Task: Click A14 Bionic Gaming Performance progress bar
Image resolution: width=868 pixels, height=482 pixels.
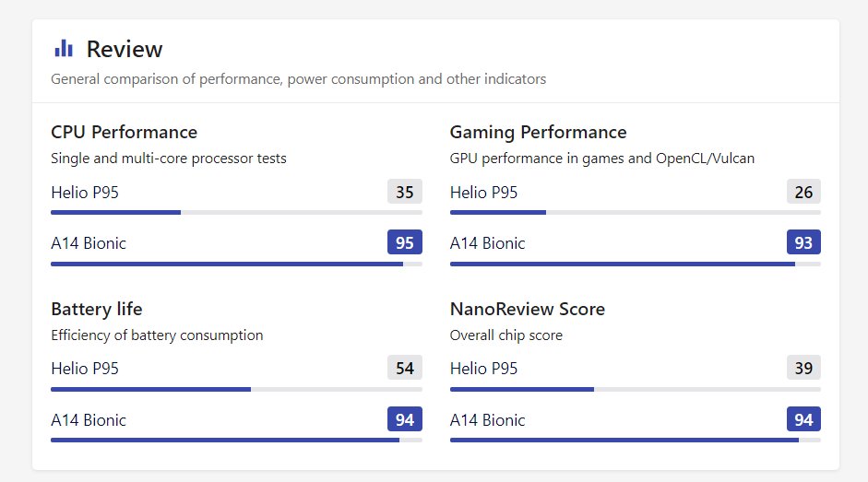Action: 635,264
